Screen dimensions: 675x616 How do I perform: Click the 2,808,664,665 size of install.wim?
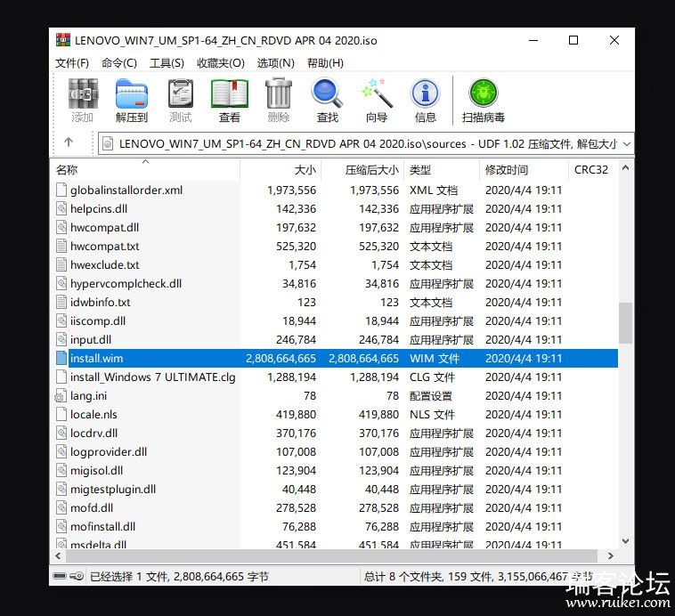(281, 359)
